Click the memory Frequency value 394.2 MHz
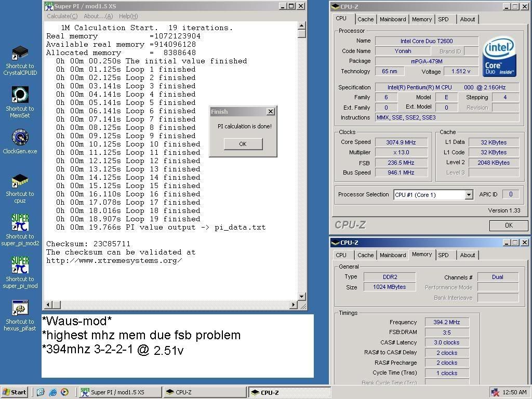 coord(446,322)
